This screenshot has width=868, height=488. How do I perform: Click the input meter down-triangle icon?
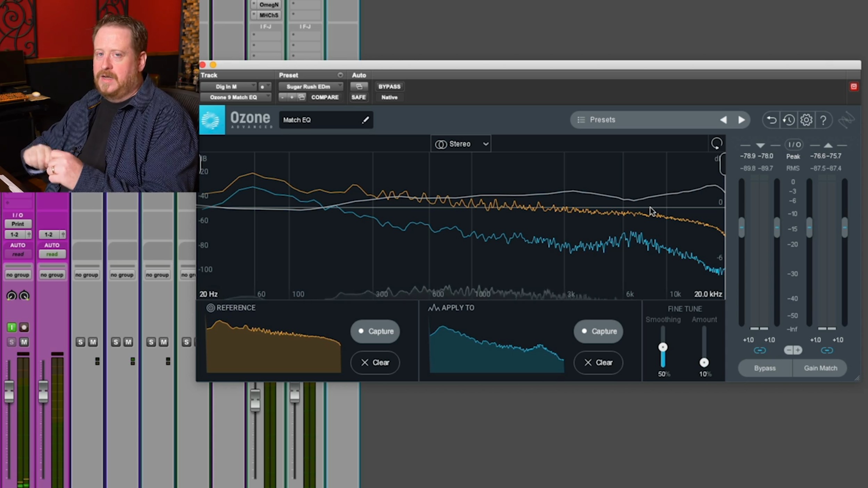coord(760,146)
